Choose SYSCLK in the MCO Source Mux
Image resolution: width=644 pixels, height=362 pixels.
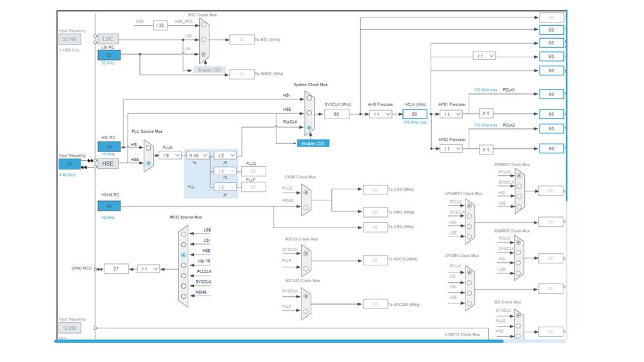click(184, 286)
